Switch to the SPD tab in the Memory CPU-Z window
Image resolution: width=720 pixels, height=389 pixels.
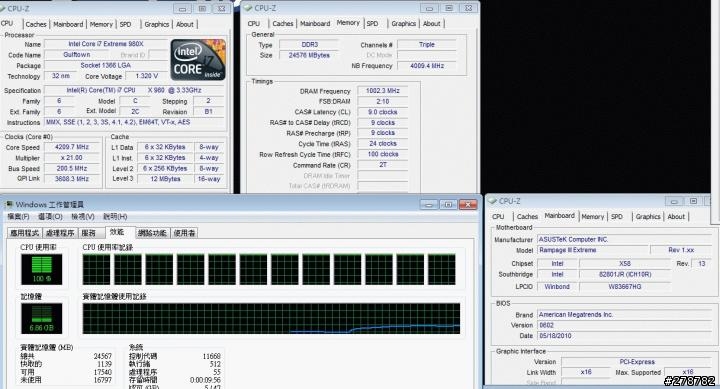[372, 23]
